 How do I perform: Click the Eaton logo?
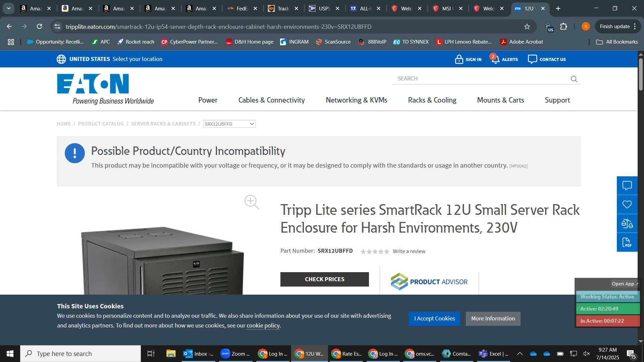(x=105, y=89)
